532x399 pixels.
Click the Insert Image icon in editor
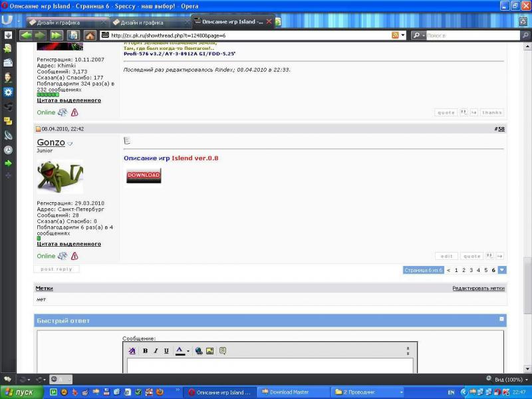[x=209, y=351]
